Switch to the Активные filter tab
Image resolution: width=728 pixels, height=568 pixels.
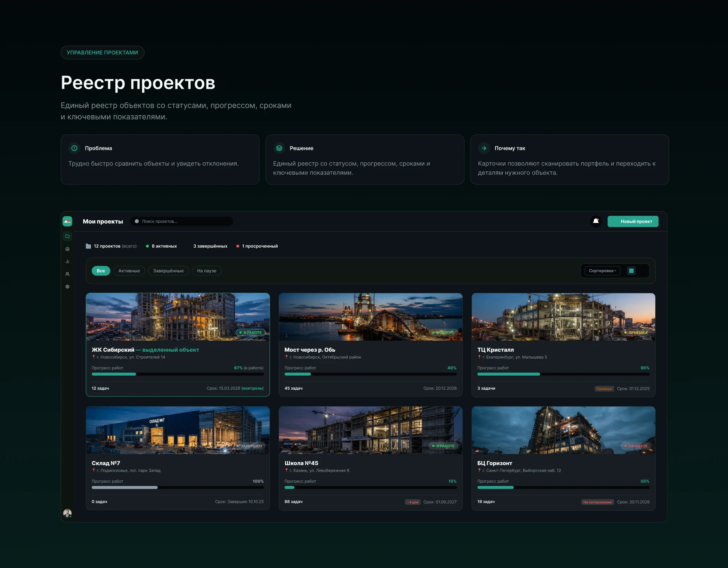tap(129, 271)
